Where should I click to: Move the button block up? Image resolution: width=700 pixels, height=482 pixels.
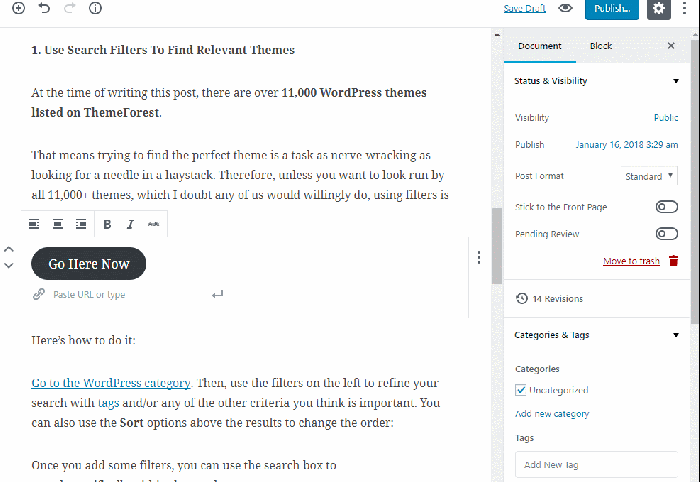click(9, 249)
